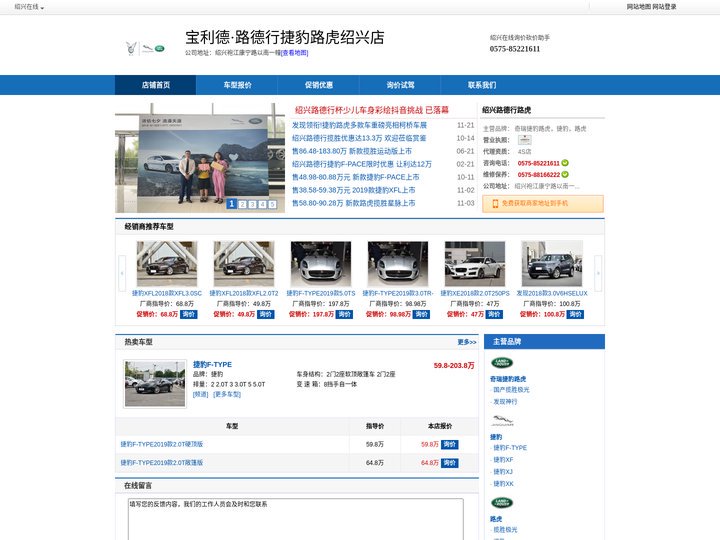Open 国产揽胜极光 brand link
The image size is (720, 540).
511,390
